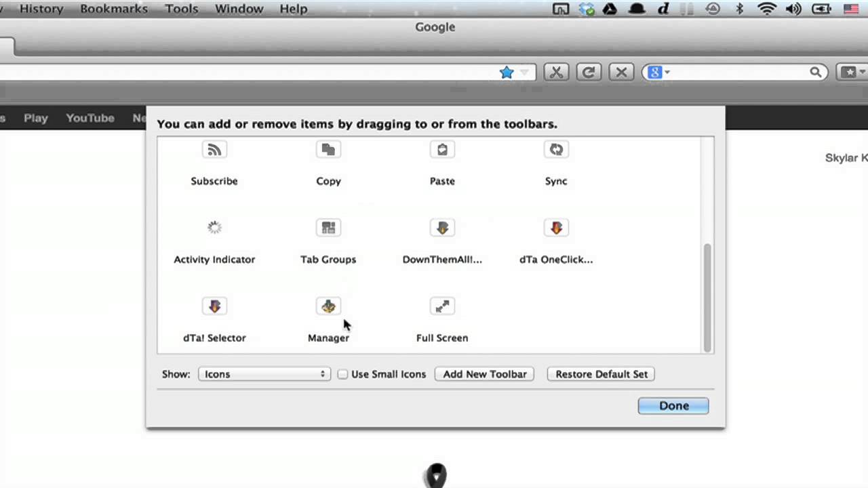This screenshot has width=868, height=488.
Task: Open the Google search engine dropdown
Action: [x=659, y=73]
